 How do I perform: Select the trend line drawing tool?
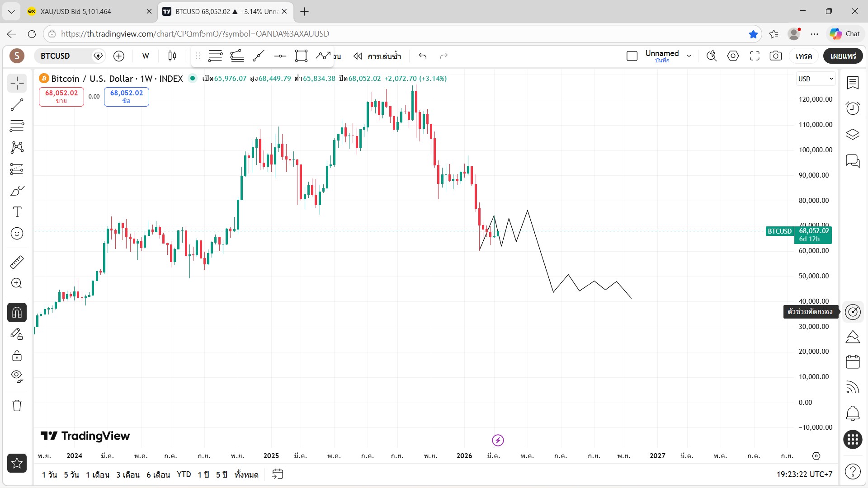click(17, 105)
